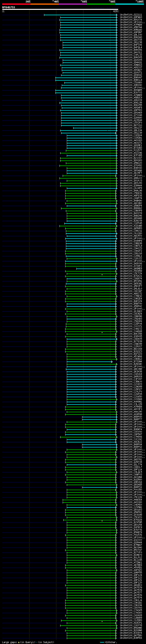Open hit UniRef100_Q9FWA3

tap(131, 17)
